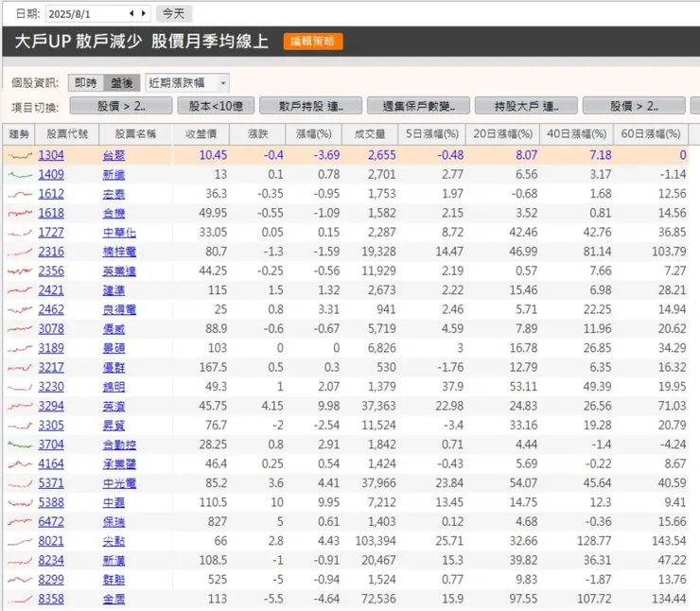The image size is (700, 611).
Task: Click the previous date arrow
Action: click(131, 13)
